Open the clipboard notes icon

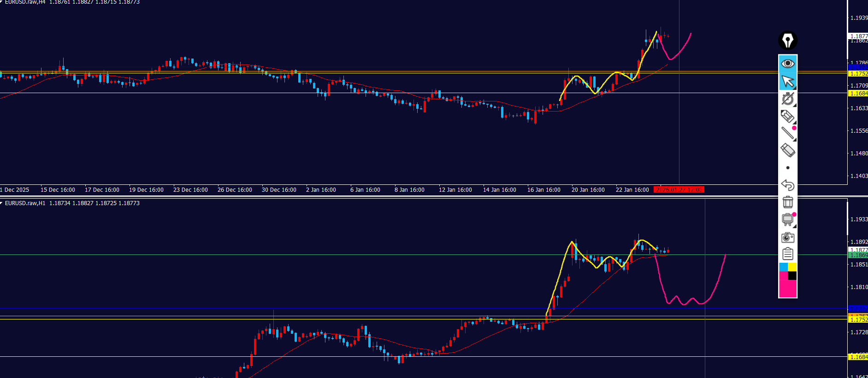point(787,254)
